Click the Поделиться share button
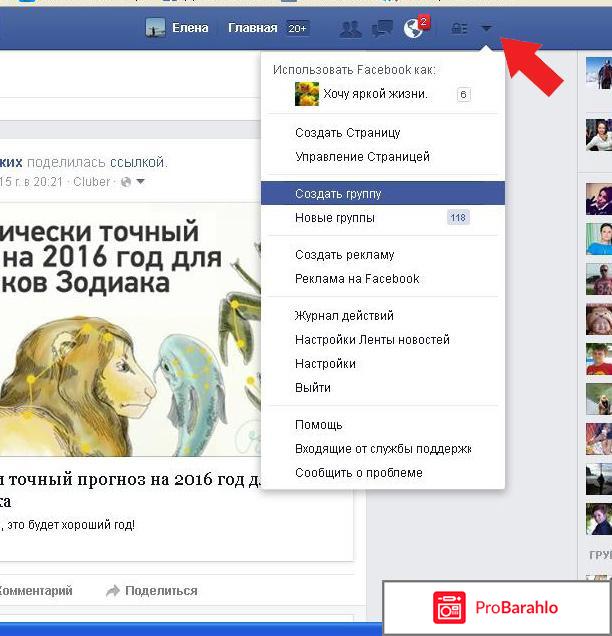This screenshot has height=636, width=612. (x=151, y=591)
